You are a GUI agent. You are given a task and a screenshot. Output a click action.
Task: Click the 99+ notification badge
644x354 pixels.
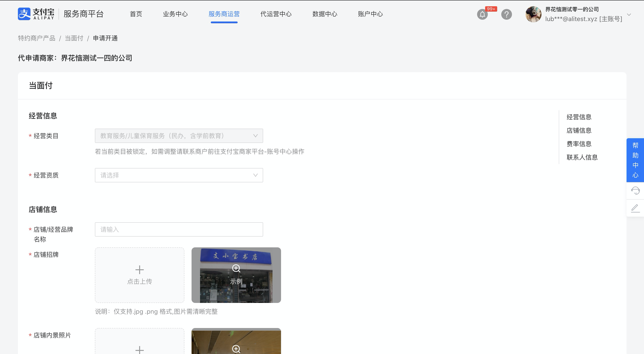pos(491,9)
